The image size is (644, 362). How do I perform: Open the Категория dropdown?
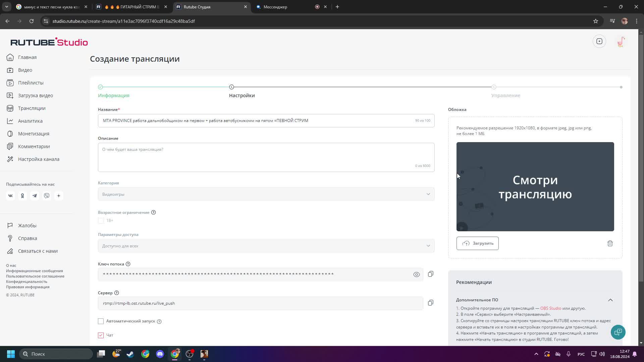coord(266,194)
